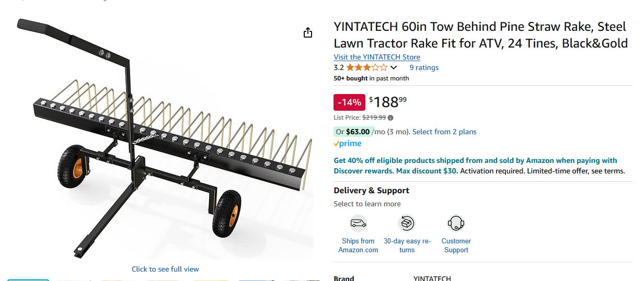Click the returns box icon

click(x=407, y=224)
